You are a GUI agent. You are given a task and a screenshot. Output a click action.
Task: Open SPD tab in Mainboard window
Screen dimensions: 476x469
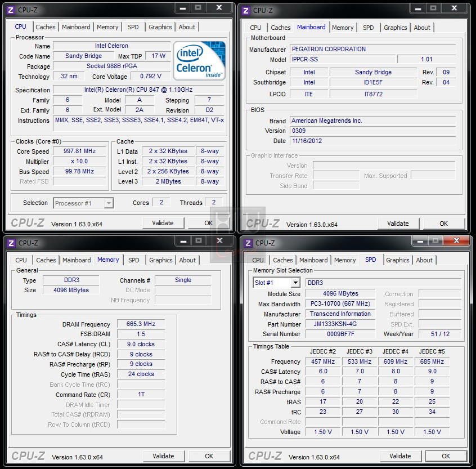click(x=368, y=28)
